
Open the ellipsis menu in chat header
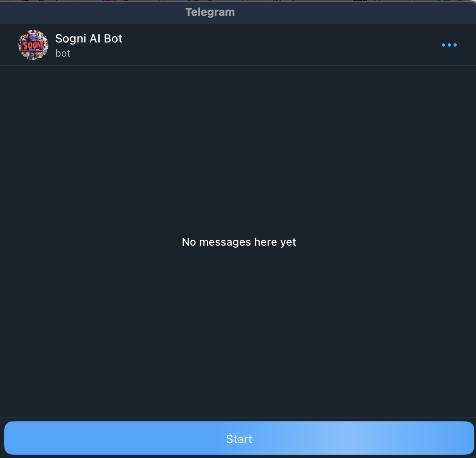[449, 45]
